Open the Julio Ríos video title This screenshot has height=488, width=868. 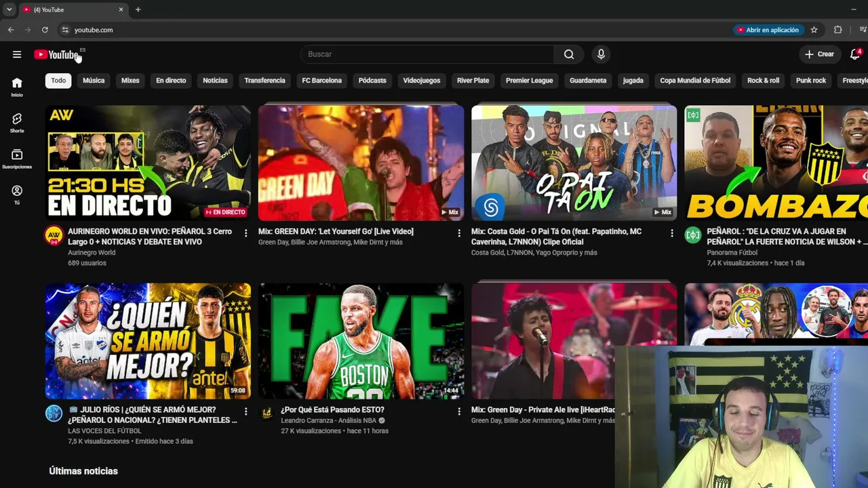click(153, 415)
